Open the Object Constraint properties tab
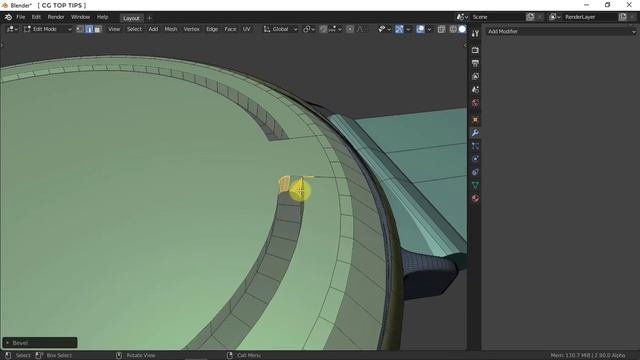The width and height of the screenshot is (640, 360). coord(475,172)
